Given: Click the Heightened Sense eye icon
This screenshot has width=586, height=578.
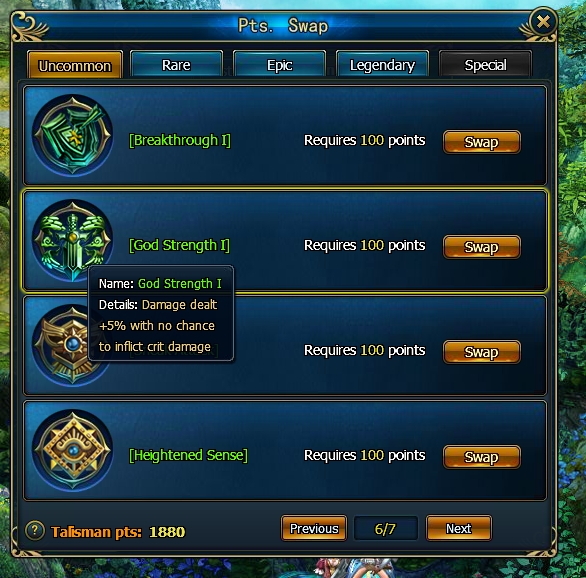Looking at the screenshot, I should pyautogui.click(x=73, y=450).
